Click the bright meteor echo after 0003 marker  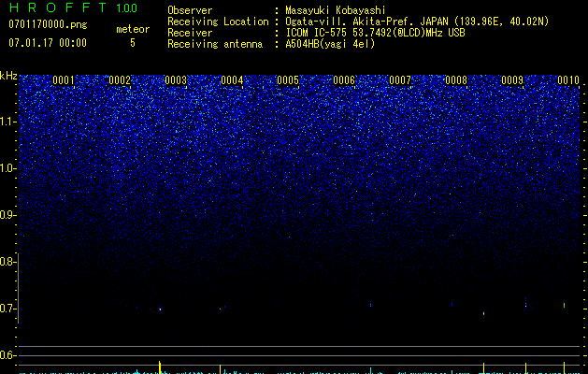coord(160,309)
